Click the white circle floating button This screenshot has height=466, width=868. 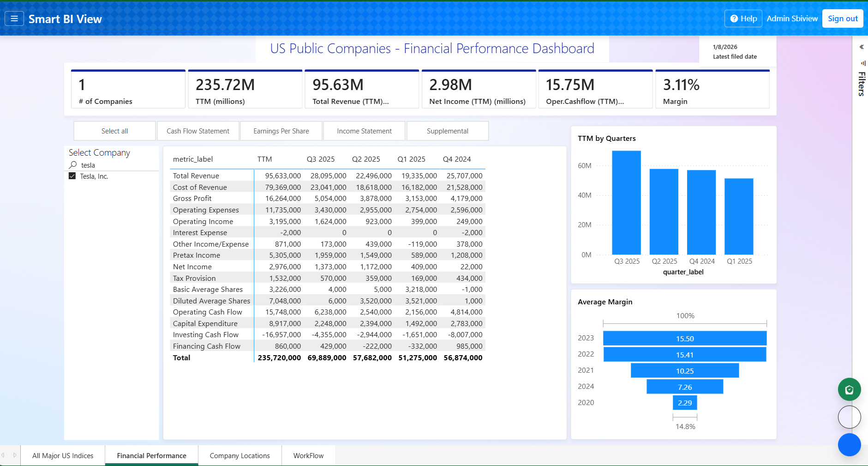coord(849,417)
